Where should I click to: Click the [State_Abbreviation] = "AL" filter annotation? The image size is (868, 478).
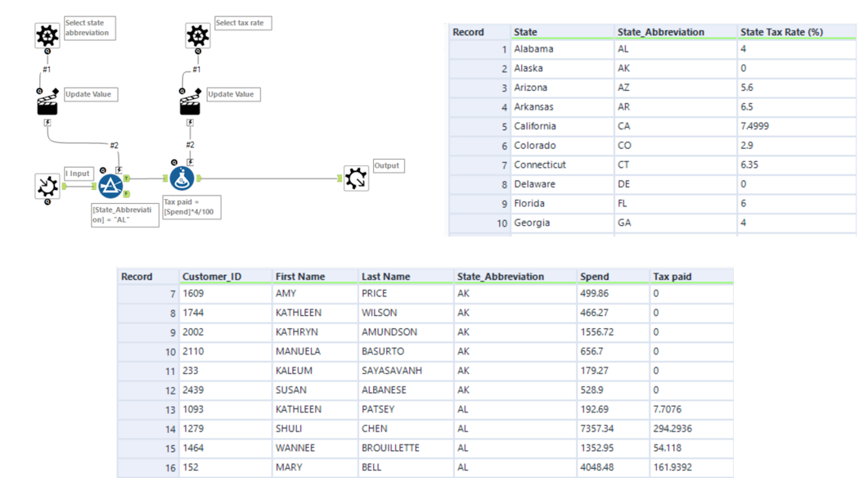coord(124,214)
